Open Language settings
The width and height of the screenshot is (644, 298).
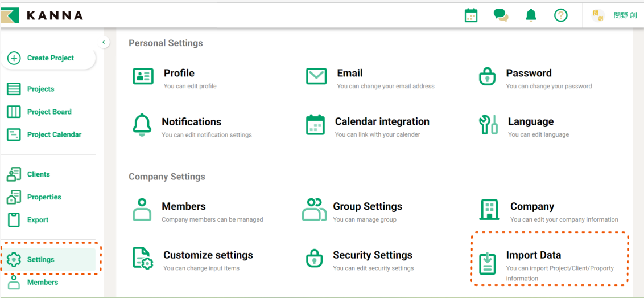[x=530, y=122]
